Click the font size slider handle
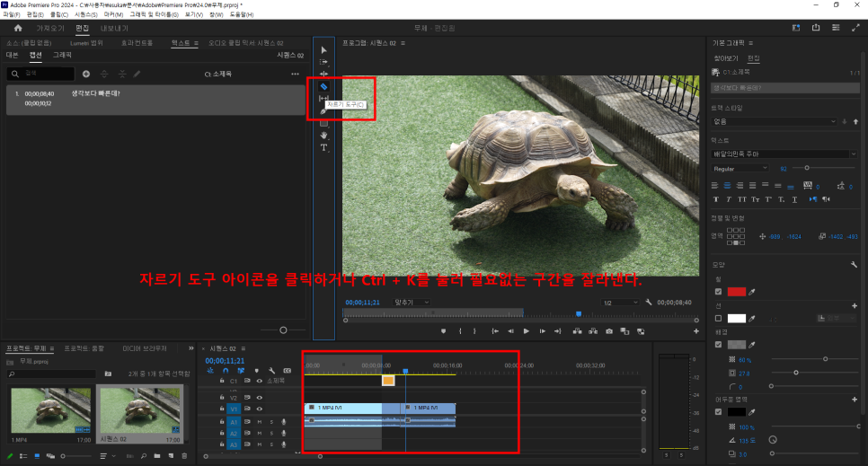 (x=807, y=168)
